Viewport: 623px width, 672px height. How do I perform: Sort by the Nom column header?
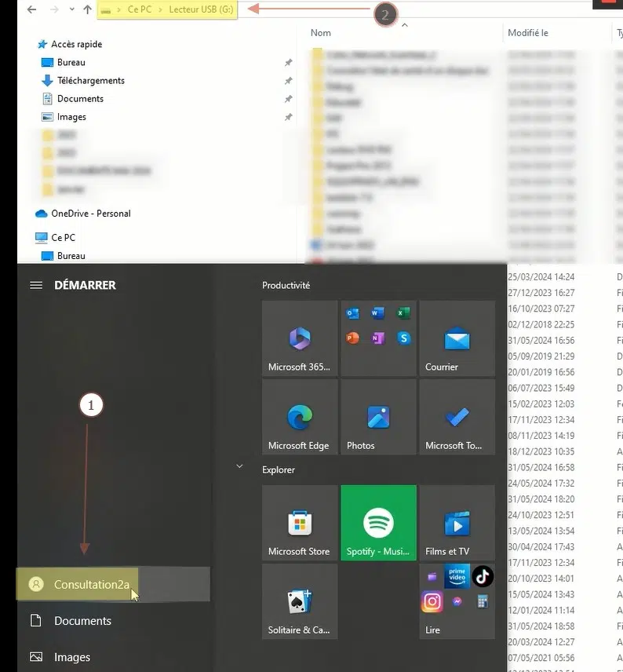320,33
